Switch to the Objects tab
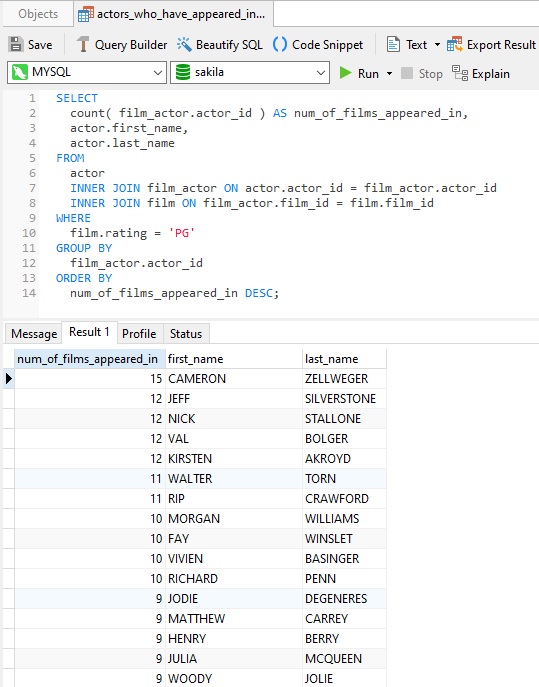539x687 pixels. [x=38, y=14]
